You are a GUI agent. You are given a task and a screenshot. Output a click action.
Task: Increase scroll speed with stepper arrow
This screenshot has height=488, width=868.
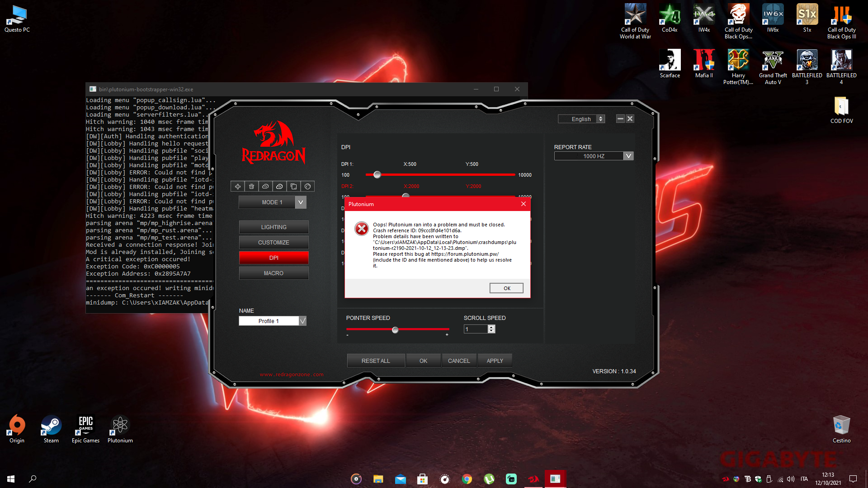click(491, 327)
